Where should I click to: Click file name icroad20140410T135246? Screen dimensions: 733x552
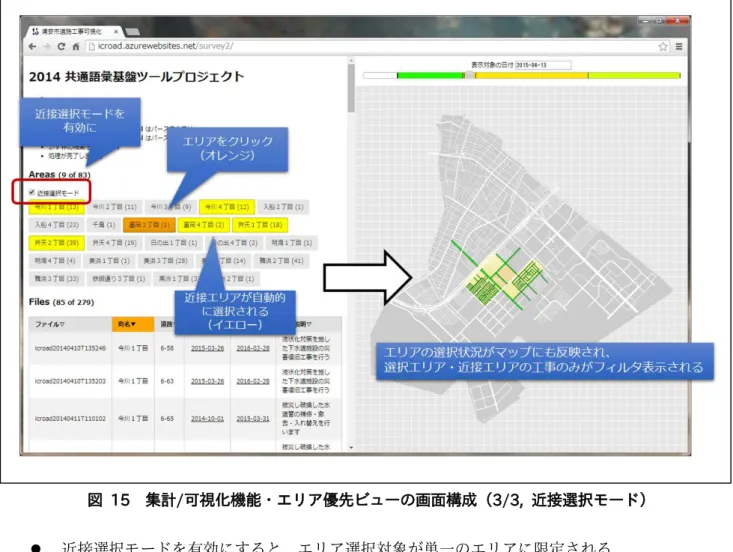point(70,348)
